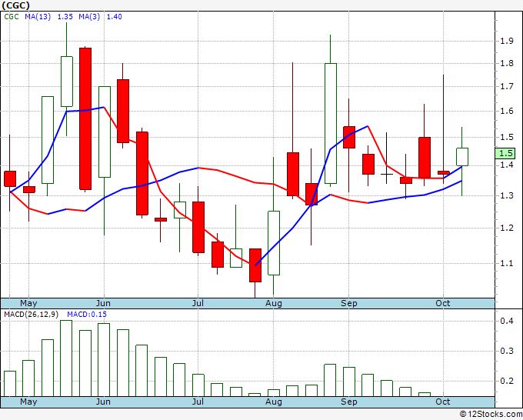Click Jun on the MACD panel time axis
The height and width of the screenshot is (420, 523).
[x=103, y=402]
